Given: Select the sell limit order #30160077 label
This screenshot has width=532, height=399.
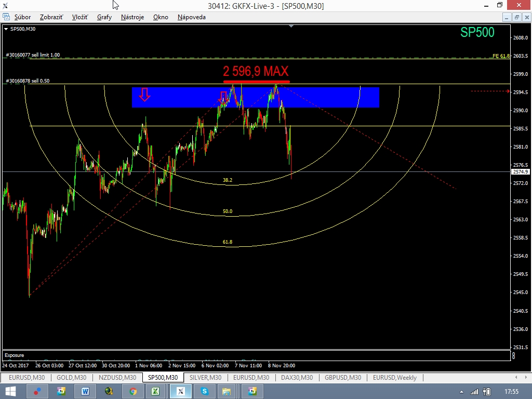Looking at the screenshot, I should click(33, 55).
